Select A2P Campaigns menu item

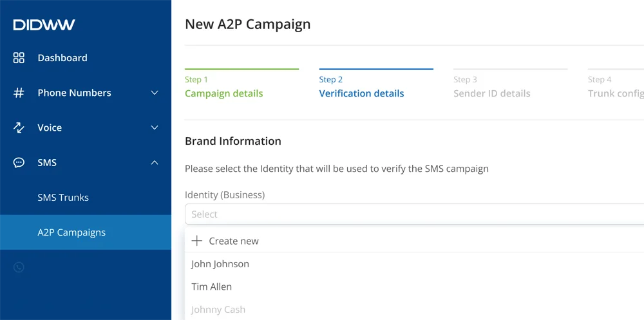(x=71, y=232)
